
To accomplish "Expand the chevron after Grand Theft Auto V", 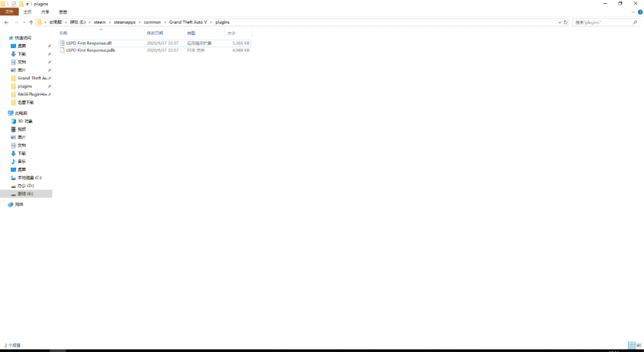I will (x=211, y=22).
